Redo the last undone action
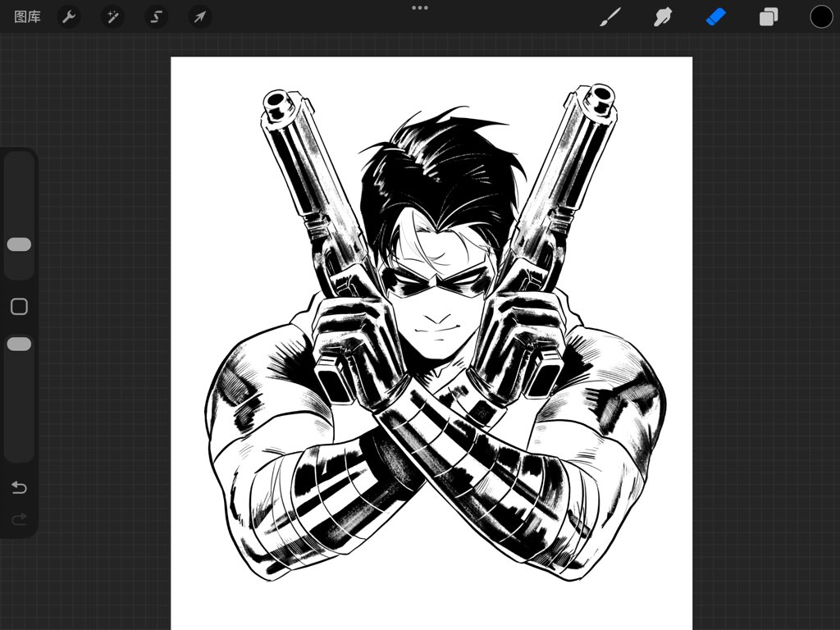 [x=20, y=518]
